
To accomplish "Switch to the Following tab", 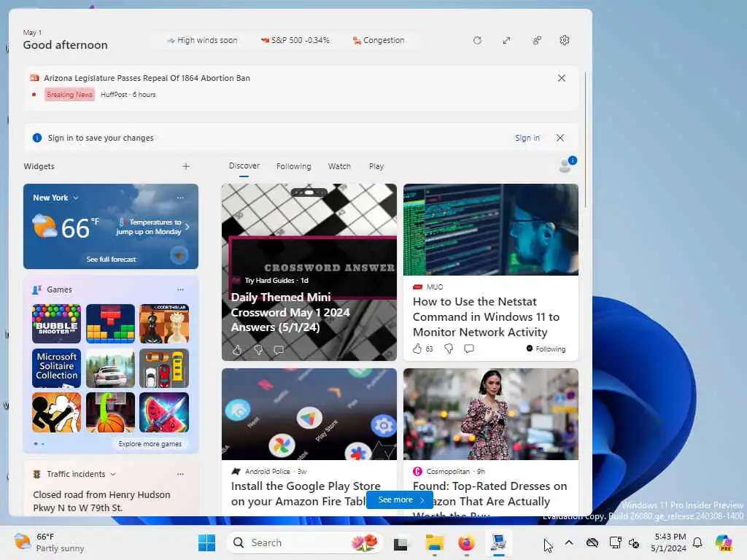I will click(x=293, y=166).
